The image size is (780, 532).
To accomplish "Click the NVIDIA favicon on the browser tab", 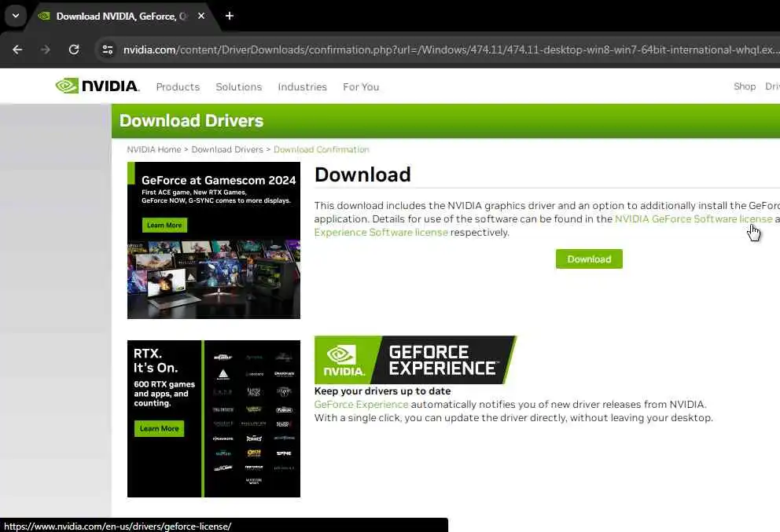I will (44, 16).
